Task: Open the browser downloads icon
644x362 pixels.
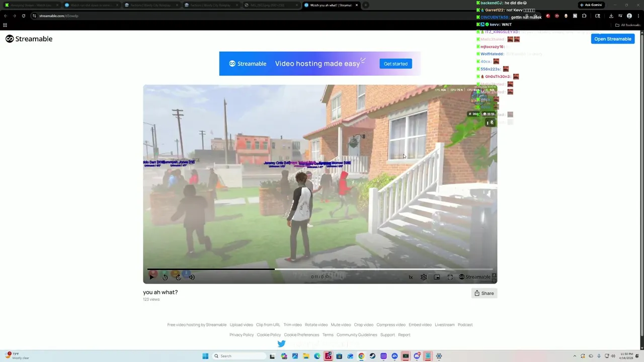Action: pyautogui.click(x=611, y=16)
